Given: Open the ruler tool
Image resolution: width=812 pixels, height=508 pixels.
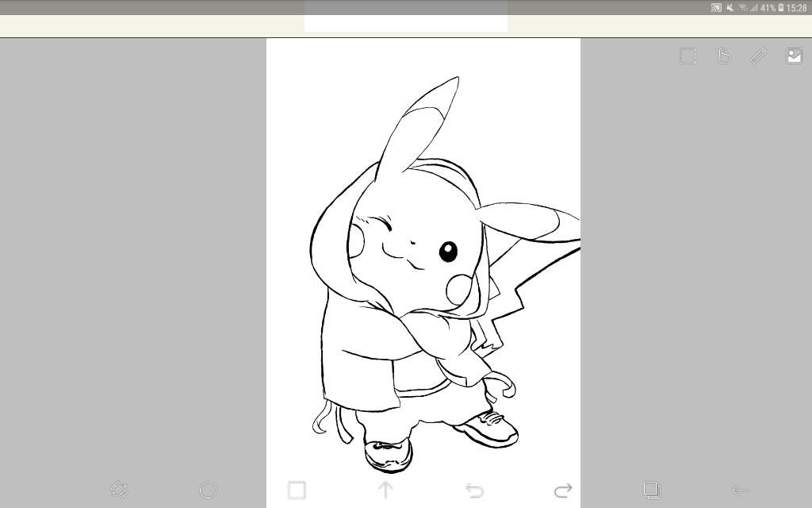Looking at the screenshot, I should (759, 56).
